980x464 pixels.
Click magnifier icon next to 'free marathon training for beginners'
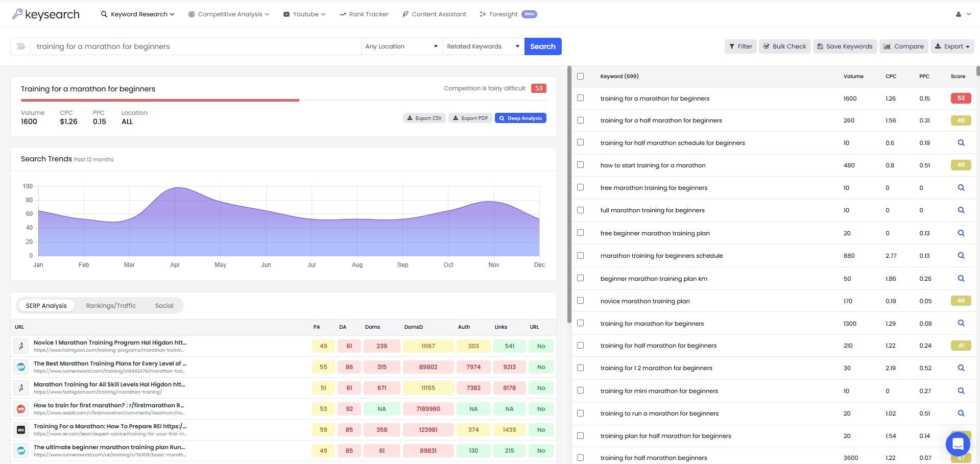[x=962, y=187]
